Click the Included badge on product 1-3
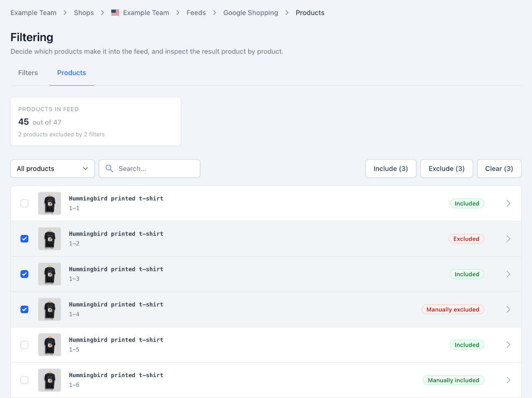This screenshot has width=532, height=398. [x=467, y=274]
